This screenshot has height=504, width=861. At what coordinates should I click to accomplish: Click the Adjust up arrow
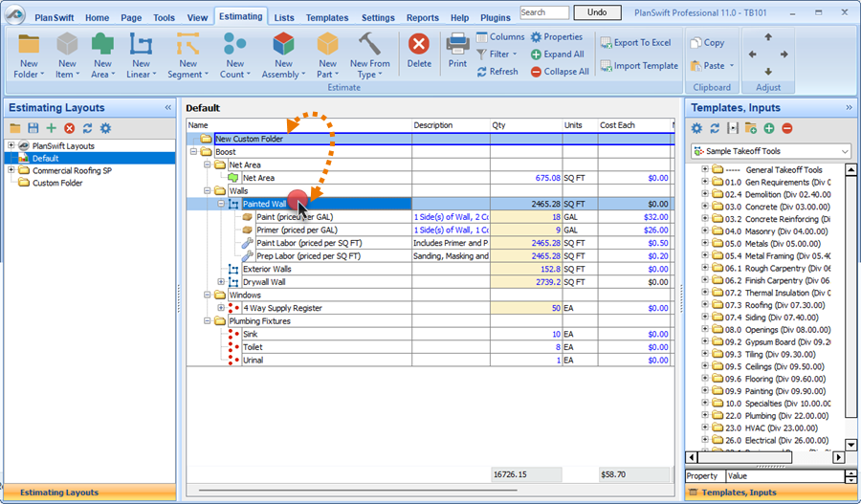[x=768, y=36]
